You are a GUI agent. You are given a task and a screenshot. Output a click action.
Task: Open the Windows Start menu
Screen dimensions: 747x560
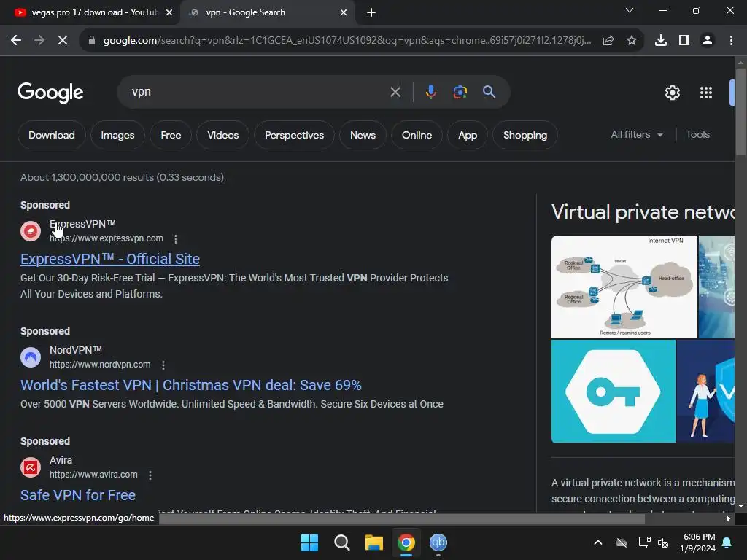(309, 542)
